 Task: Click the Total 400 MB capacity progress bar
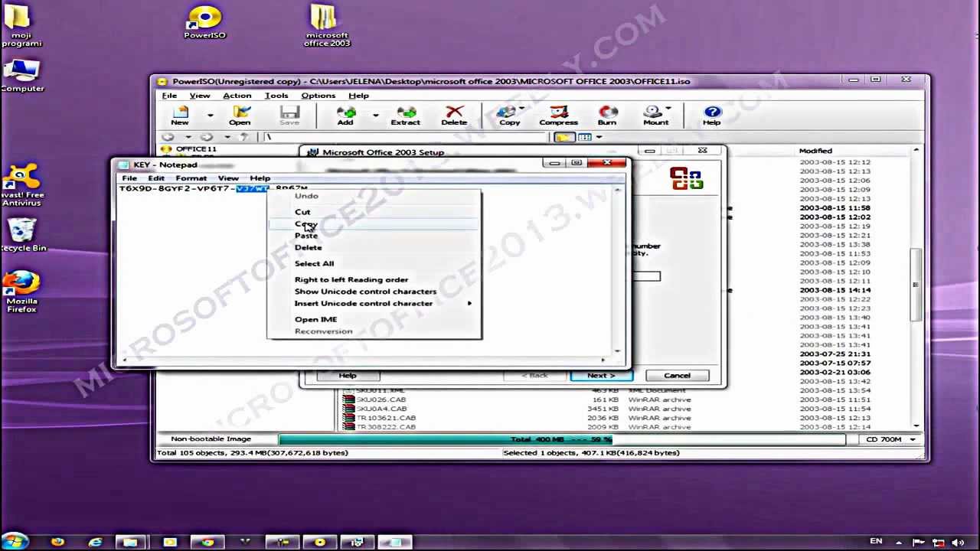[x=562, y=439]
